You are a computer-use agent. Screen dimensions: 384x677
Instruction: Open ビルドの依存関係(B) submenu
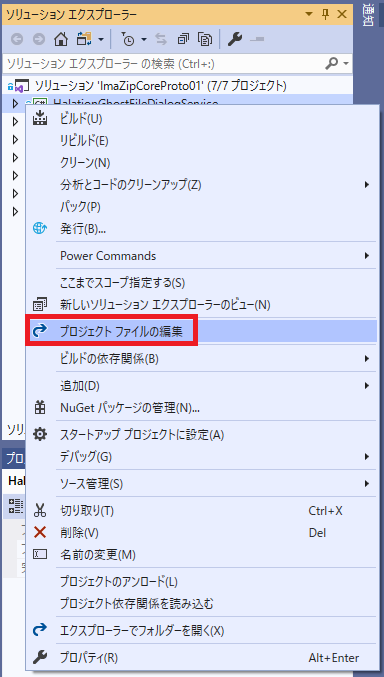[x=201, y=358]
